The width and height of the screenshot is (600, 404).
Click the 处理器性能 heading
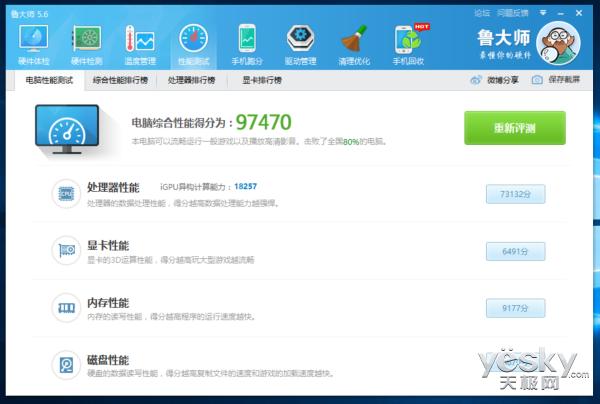pyautogui.click(x=113, y=187)
